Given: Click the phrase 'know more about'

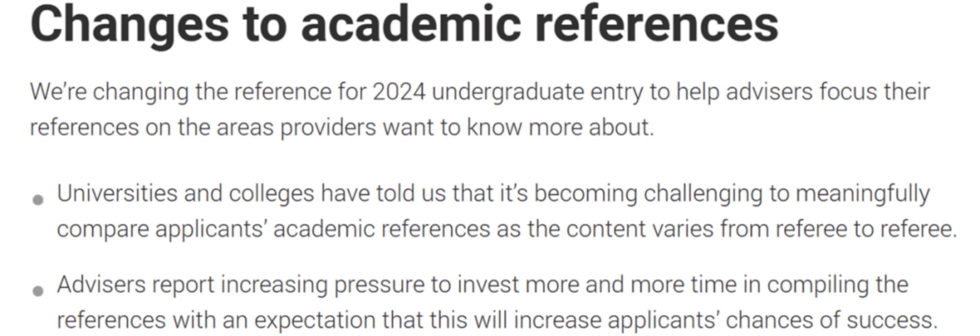Looking at the screenshot, I should pos(560,127).
